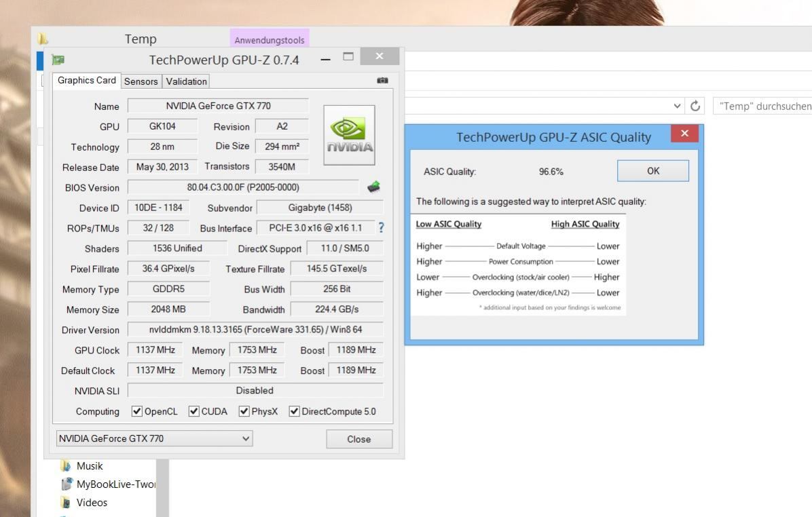
Task: Click the Close button in GPU-Z
Action: (x=359, y=439)
